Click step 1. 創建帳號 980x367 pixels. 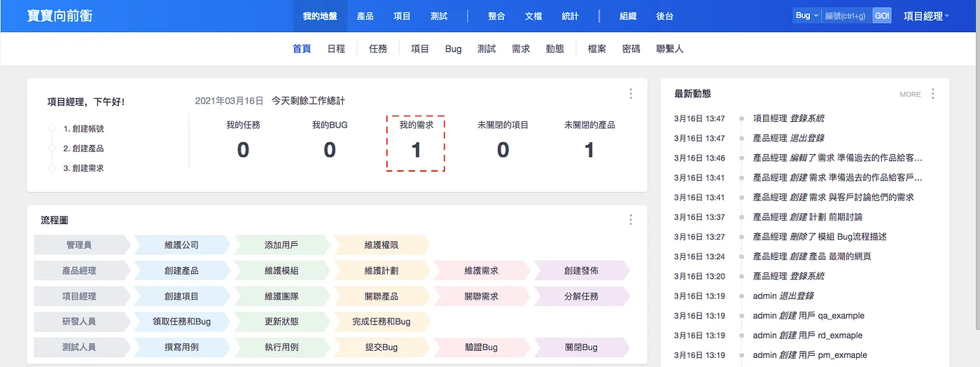point(83,129)
